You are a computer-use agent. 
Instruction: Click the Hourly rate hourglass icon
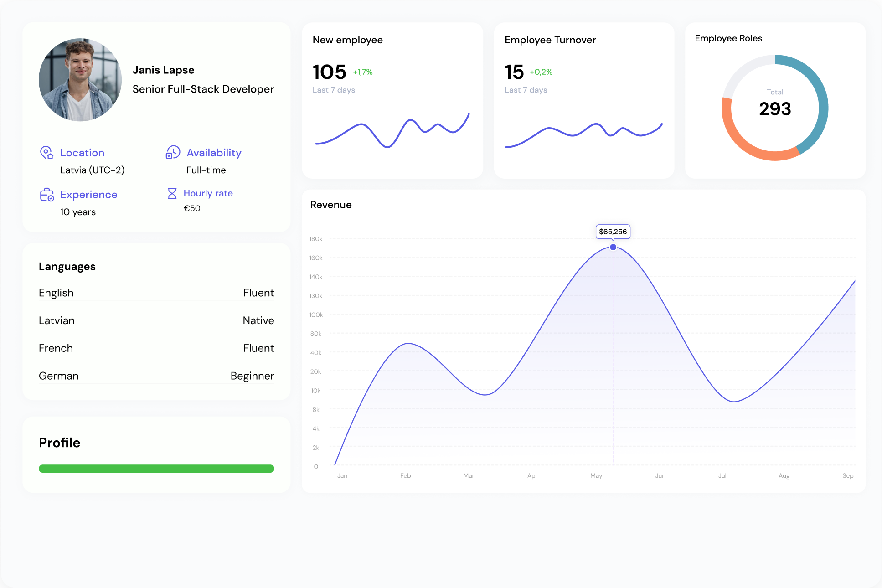172,193
